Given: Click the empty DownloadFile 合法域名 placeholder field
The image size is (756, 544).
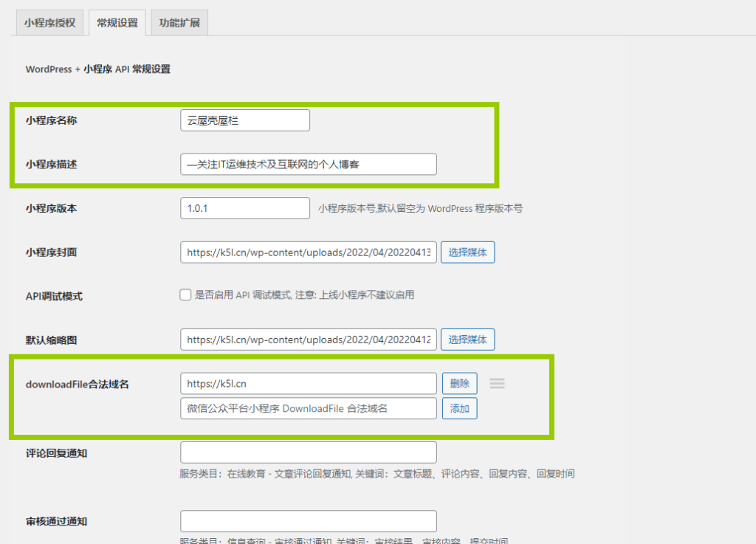Looking at the screenshot, I should [308, 408].
